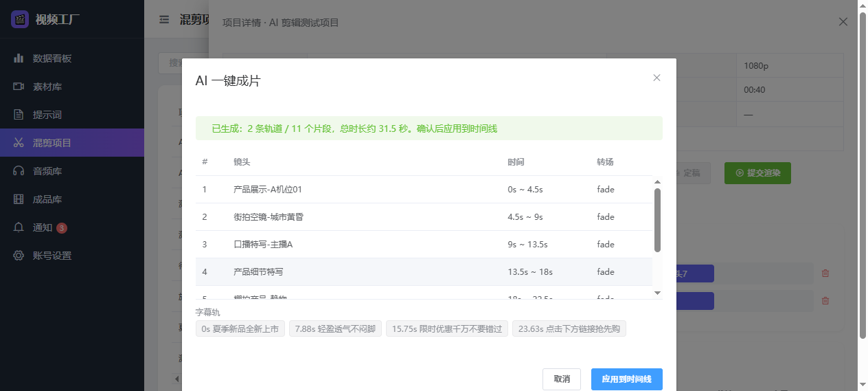868x391 pixels.
Task: Click the 通知 bell icon
Action: pos(19,227)
